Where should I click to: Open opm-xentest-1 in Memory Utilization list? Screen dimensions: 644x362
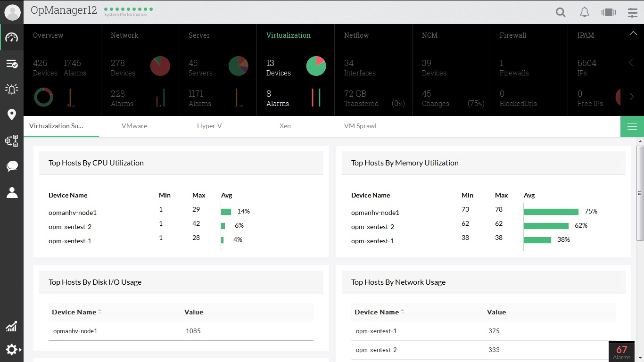pyautogui.click(x=373, y=241)
